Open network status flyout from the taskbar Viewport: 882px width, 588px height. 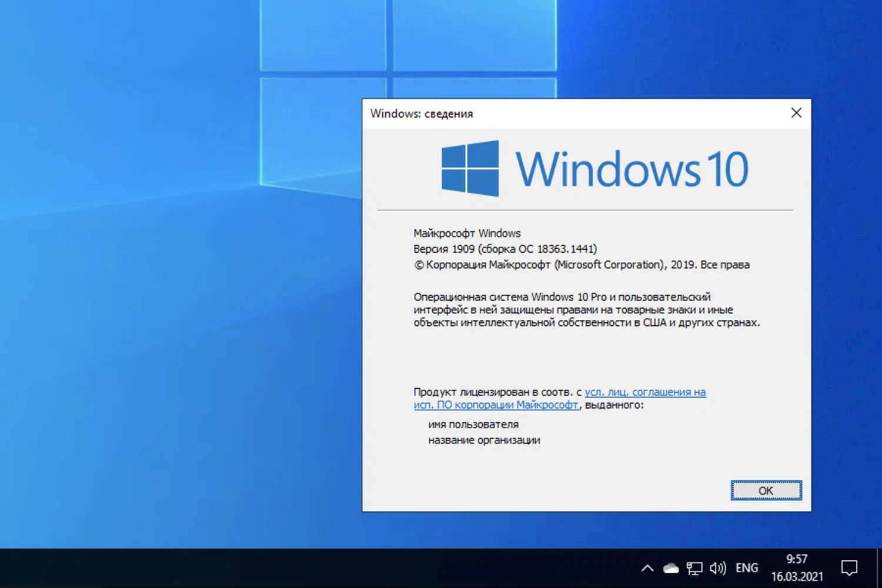click(x=694, y=567)
